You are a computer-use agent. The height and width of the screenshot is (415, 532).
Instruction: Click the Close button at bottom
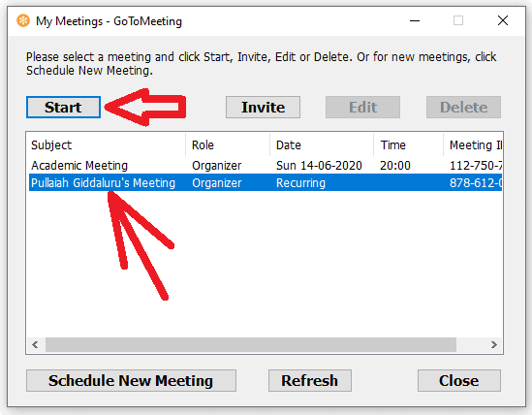pos(459,381)
